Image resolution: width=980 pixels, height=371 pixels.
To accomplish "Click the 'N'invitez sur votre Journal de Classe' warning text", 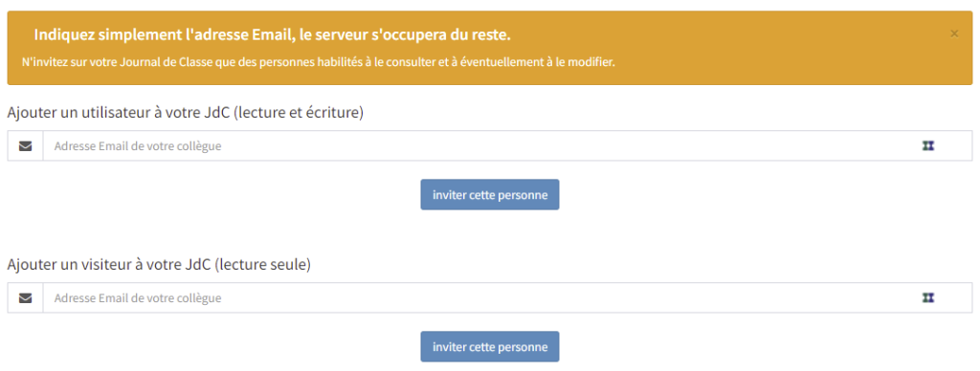I will (x=318, y=62).
